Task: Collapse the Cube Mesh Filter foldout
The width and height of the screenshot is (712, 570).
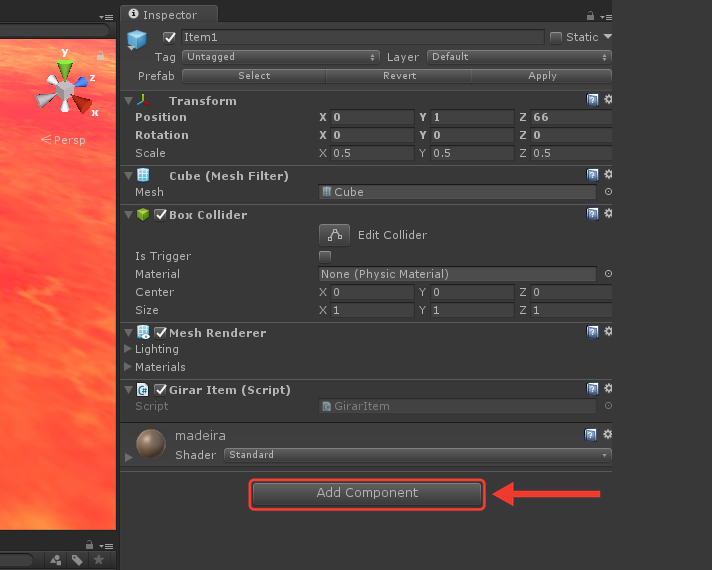Action: [129, 175]
